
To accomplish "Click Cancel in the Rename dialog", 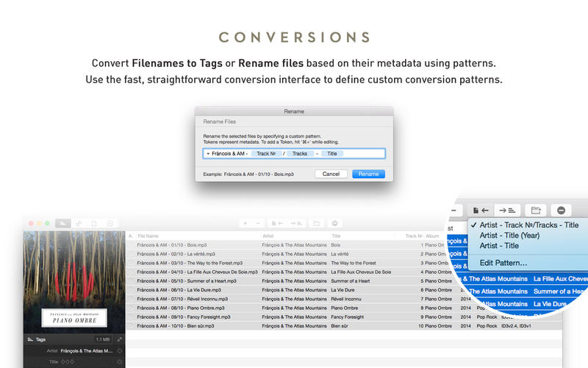I will [331, 174].
